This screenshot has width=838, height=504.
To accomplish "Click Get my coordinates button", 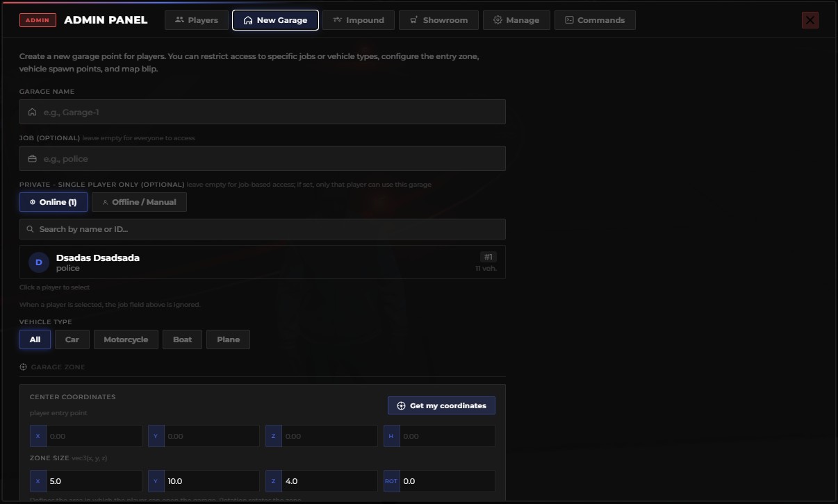I will coord(441,405).
